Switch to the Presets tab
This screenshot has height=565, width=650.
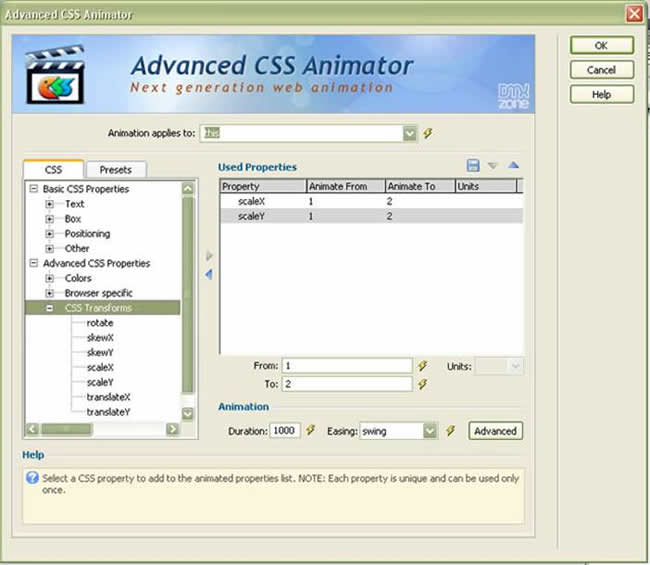(116, 170)
